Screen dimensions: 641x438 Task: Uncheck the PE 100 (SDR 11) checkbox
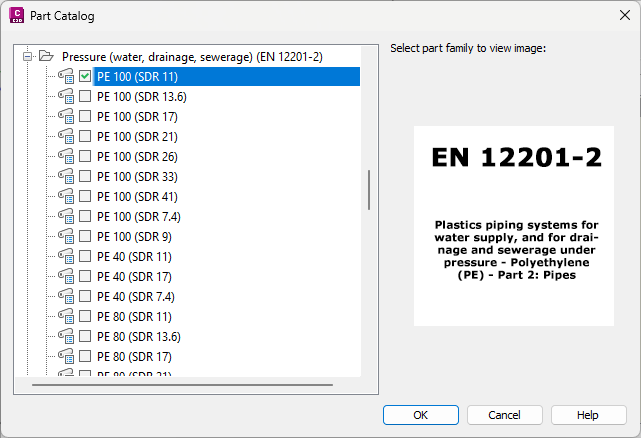click(85, 77)
